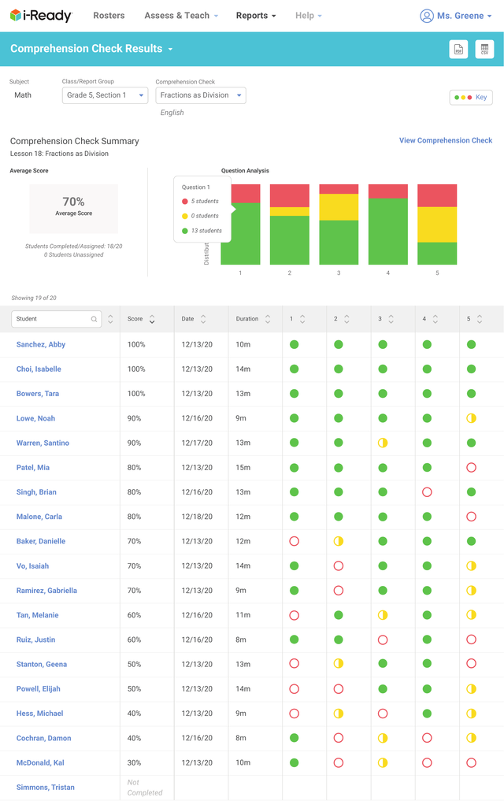This screenshot has width=504, height=812.
Task: Click Justin Ruiz's incorrect question 3 circle
Action: 383,640
